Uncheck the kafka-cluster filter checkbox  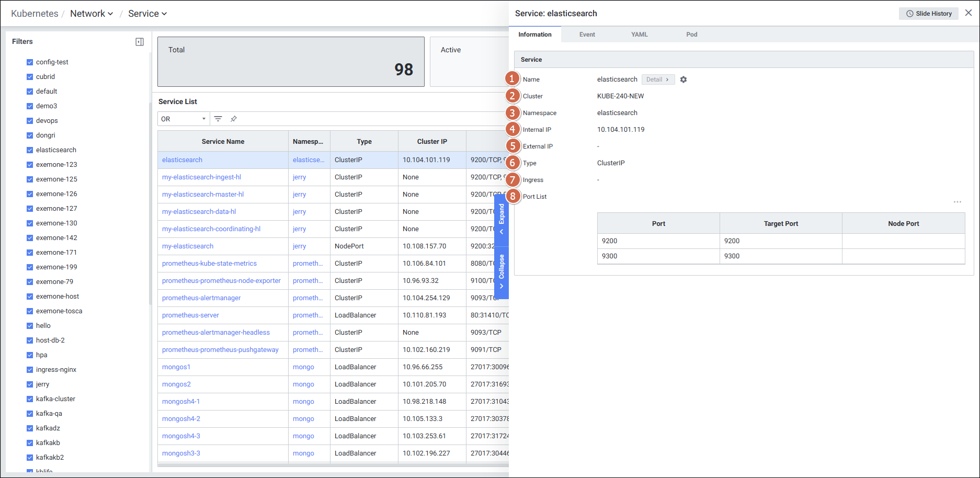(x=30, y=399)
